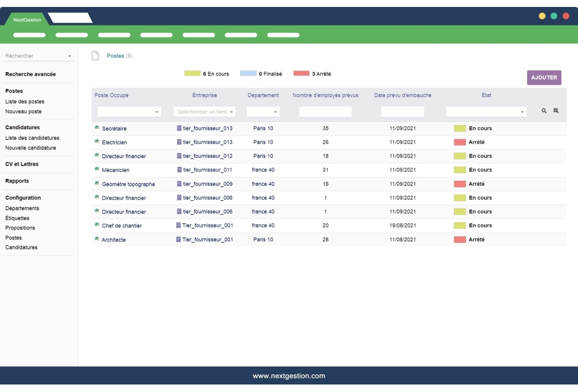Open Liste des candidatures in the sidebar
Screen dimensions: 578x392
[x=32, y=138]
